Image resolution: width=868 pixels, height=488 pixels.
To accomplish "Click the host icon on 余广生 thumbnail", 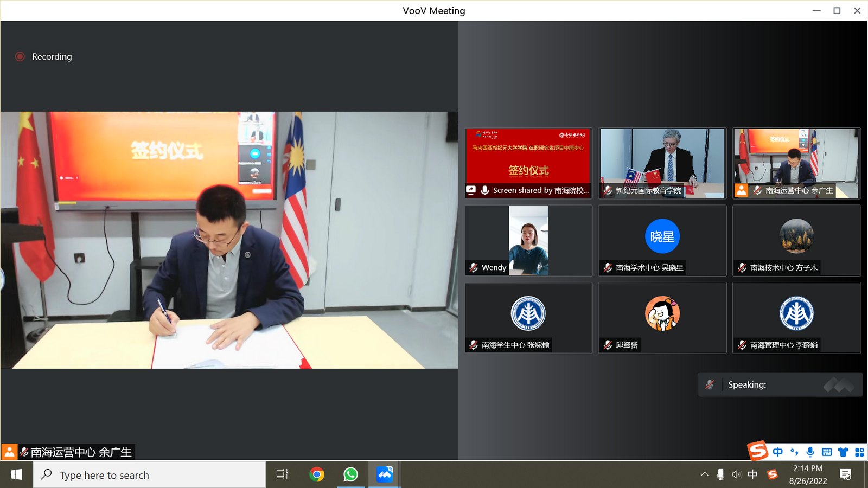I will [x=741, y=190].
